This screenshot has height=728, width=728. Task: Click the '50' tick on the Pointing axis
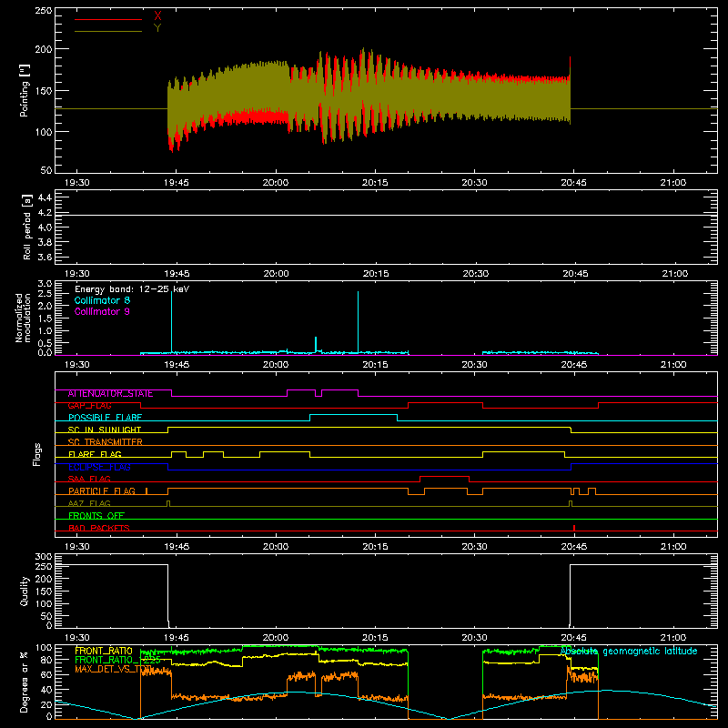(x=46, y=170)
